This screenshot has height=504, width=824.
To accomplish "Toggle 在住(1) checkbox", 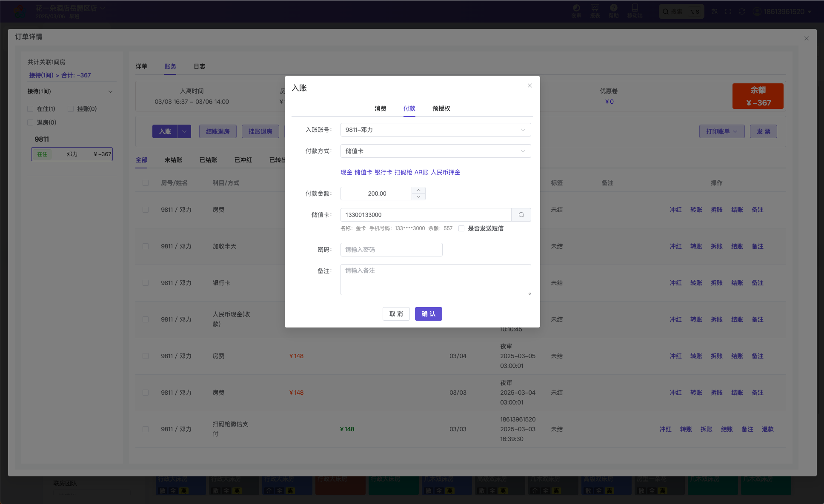I will (30, 109).
